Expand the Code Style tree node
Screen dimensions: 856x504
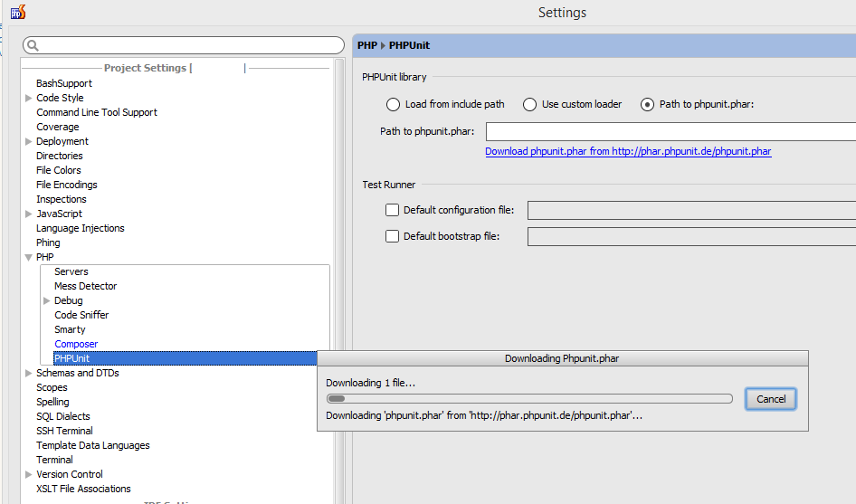tap(28, 98)
